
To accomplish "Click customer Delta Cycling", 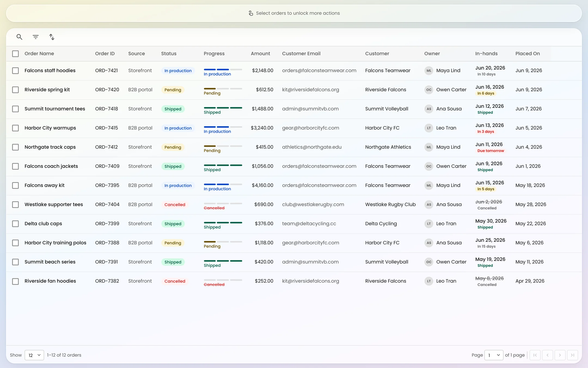I will coord(381,224).
